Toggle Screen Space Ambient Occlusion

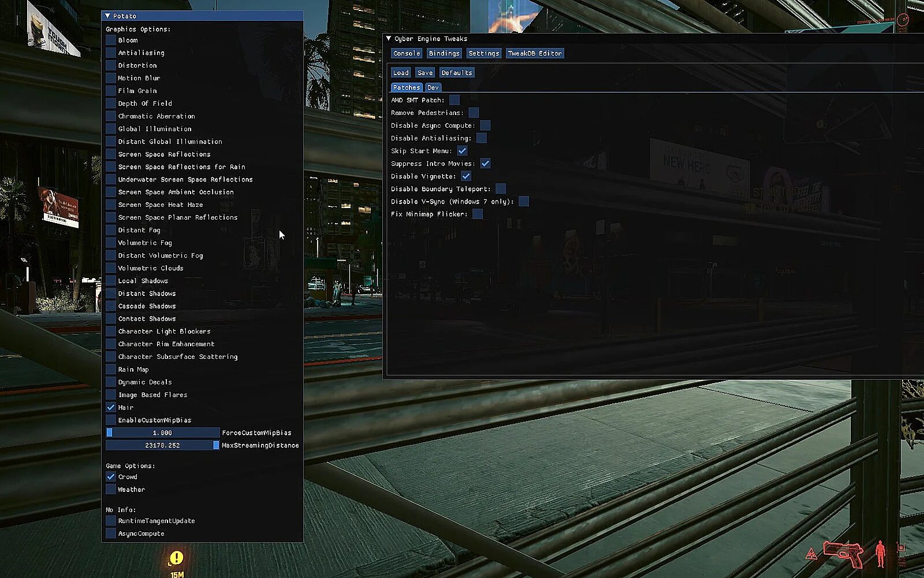pos(111,192)
